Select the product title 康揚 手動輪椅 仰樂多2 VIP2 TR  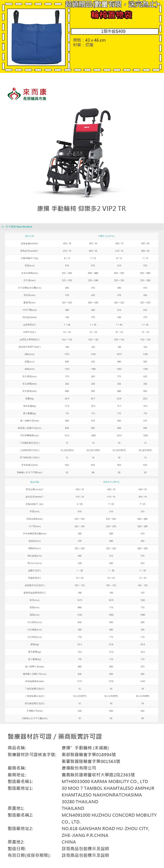(x=82, y=208)
